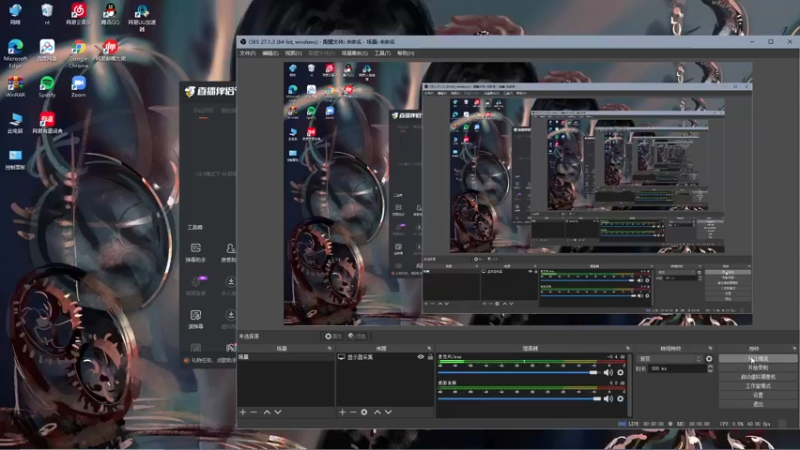Expand the 渐变 transition type dropdown
Viewport: 800px width, 450px height.
670,359
